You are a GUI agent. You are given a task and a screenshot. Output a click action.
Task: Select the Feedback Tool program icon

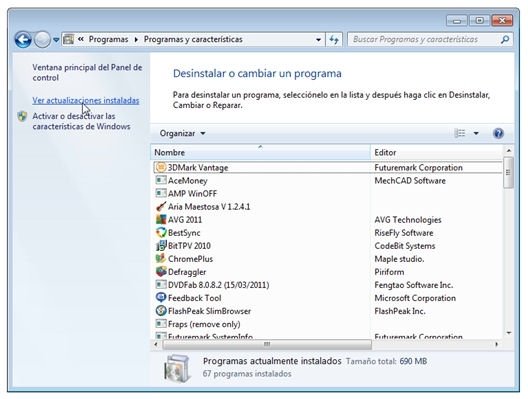click(161, 298)
